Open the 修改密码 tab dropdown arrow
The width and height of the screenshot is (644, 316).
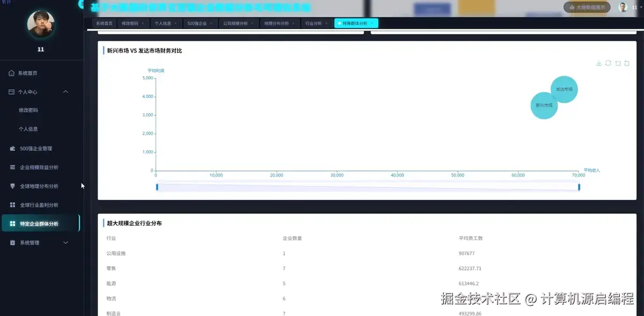point(143,24)
